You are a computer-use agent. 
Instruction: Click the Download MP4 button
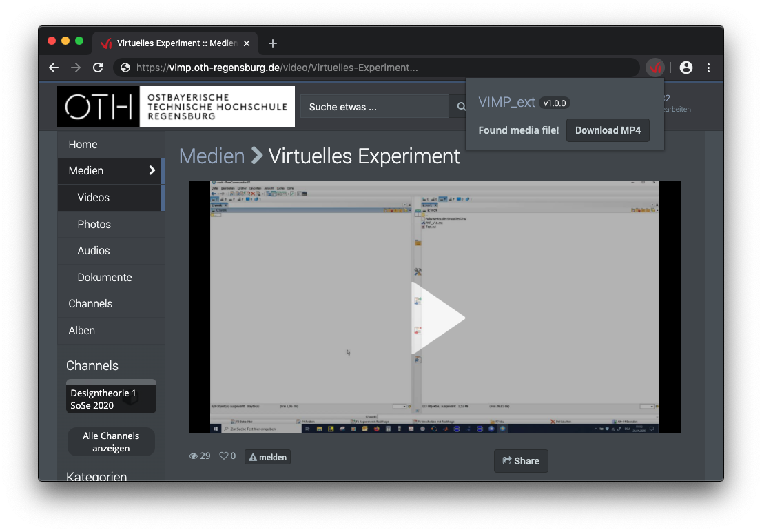tap(608, 130)
